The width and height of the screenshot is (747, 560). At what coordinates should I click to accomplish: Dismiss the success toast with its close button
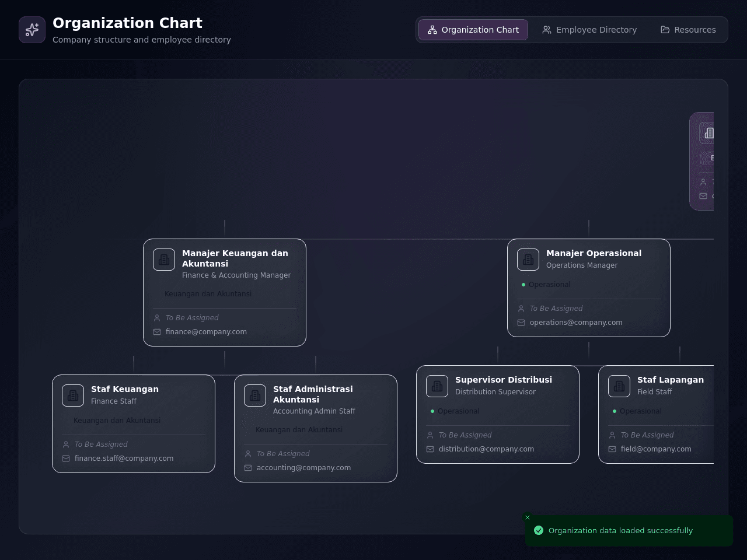[528, 517]
